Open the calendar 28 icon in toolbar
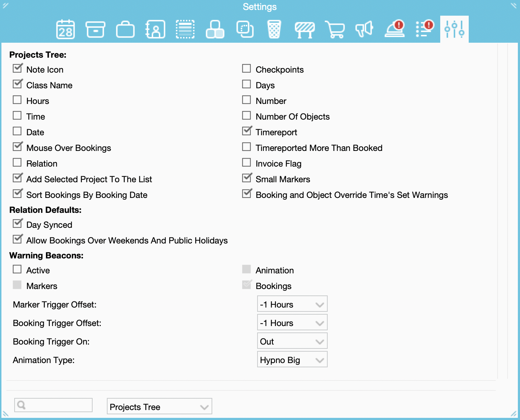 (66, 29)
